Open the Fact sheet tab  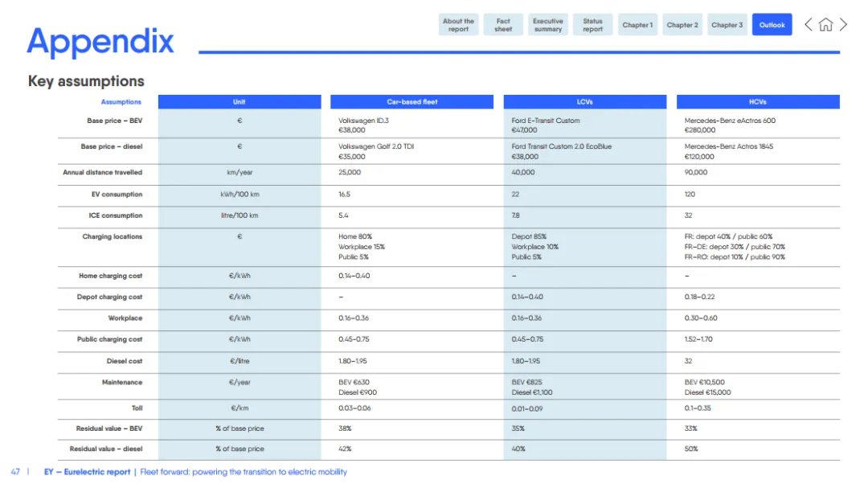coord(503,25)
